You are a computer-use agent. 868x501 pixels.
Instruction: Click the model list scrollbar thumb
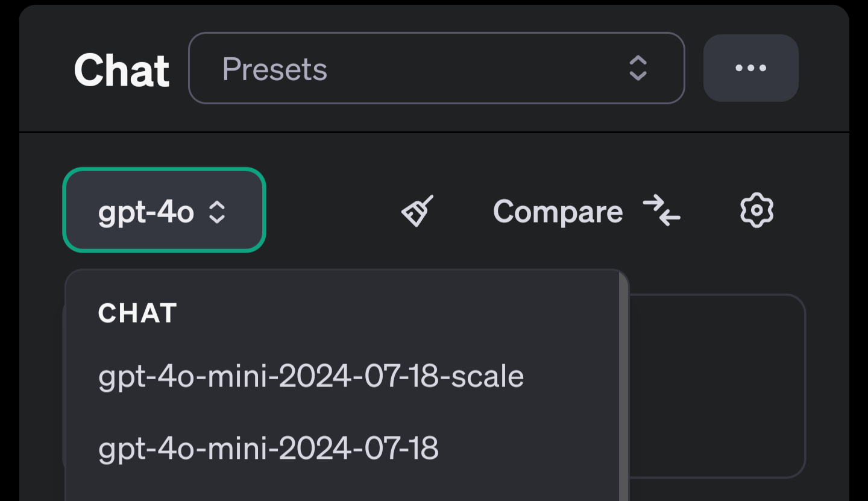(624, 386)
